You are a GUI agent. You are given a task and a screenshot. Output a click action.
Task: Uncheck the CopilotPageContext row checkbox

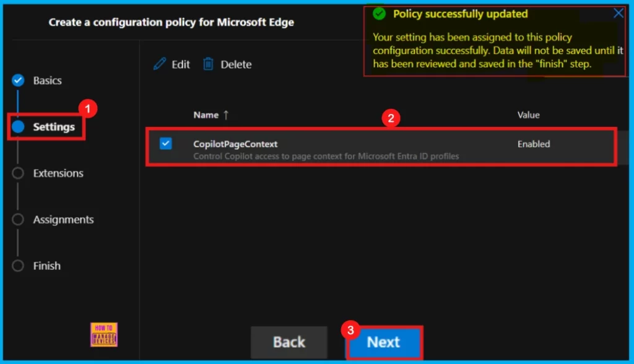(x=165, y=143)
